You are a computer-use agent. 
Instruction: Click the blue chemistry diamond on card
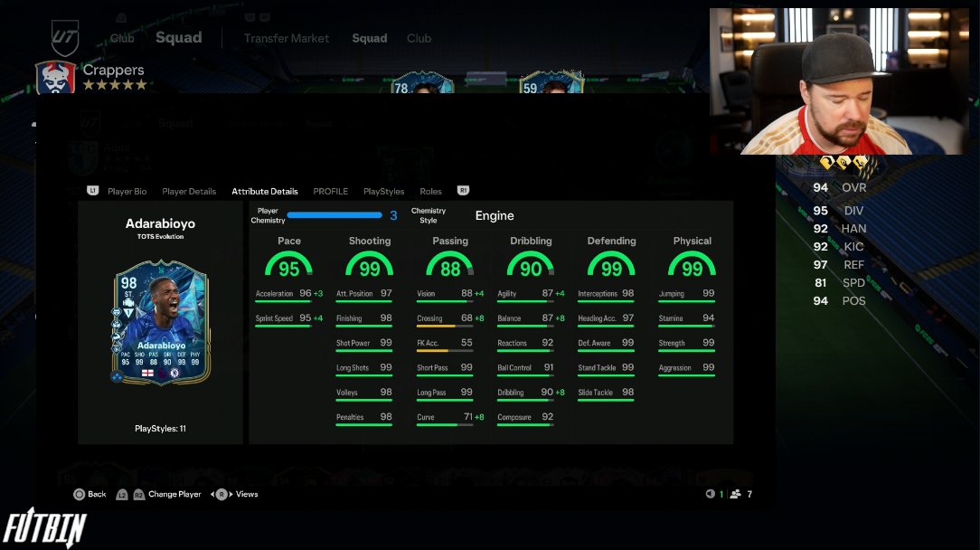pyautogui.click(x=117, y=376)
